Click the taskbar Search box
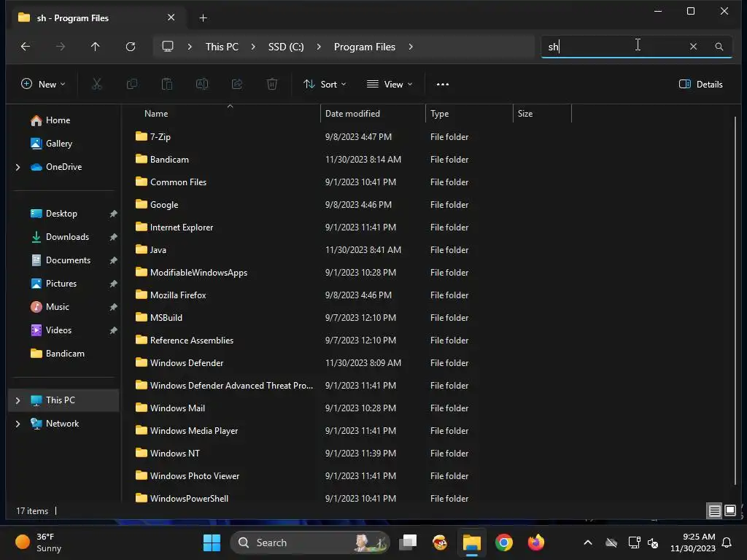This screenshot has width=747, height=560. [x=309, y=542]
